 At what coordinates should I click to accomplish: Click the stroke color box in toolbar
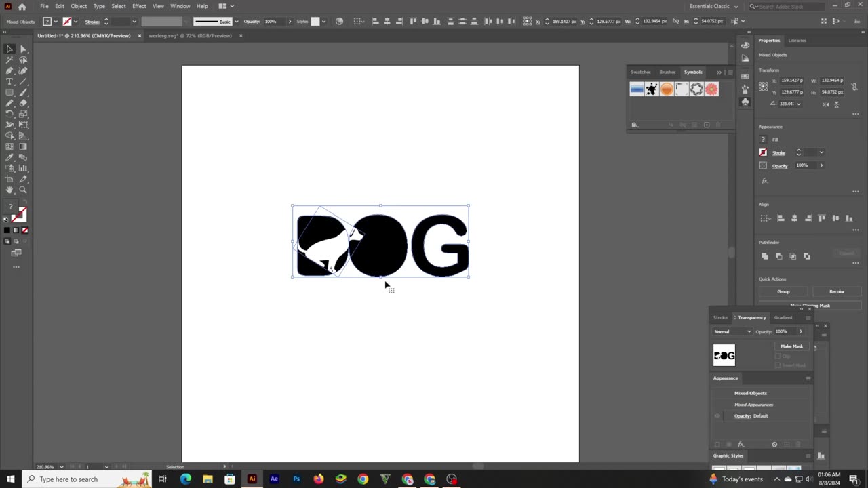(x=20, y=216)
